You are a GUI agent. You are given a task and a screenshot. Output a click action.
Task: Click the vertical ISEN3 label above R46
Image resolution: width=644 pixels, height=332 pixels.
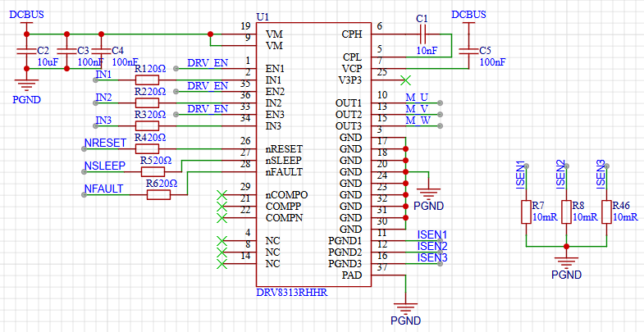click(x=601, y=175)
